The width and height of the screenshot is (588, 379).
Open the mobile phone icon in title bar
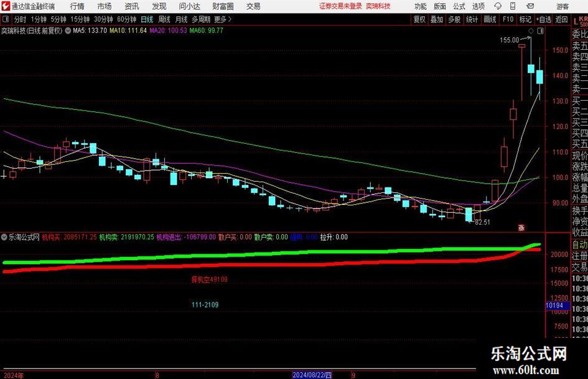pyautogui.click(x=513, y=6)
